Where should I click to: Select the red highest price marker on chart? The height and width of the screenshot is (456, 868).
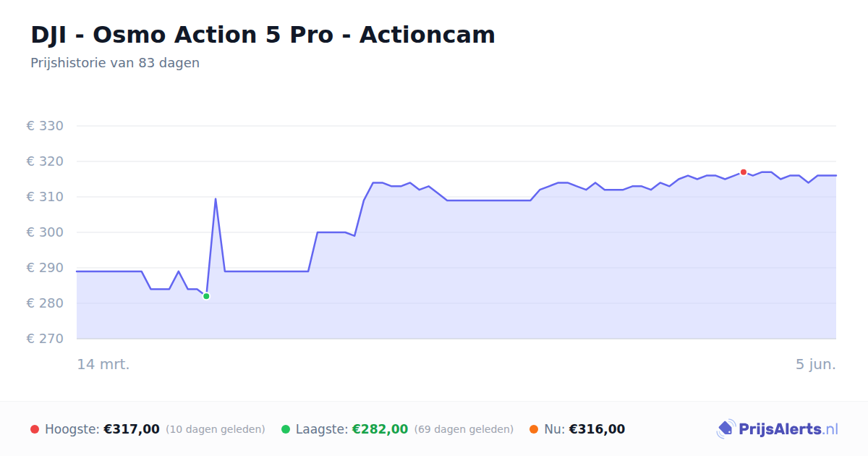coord(744,172)
